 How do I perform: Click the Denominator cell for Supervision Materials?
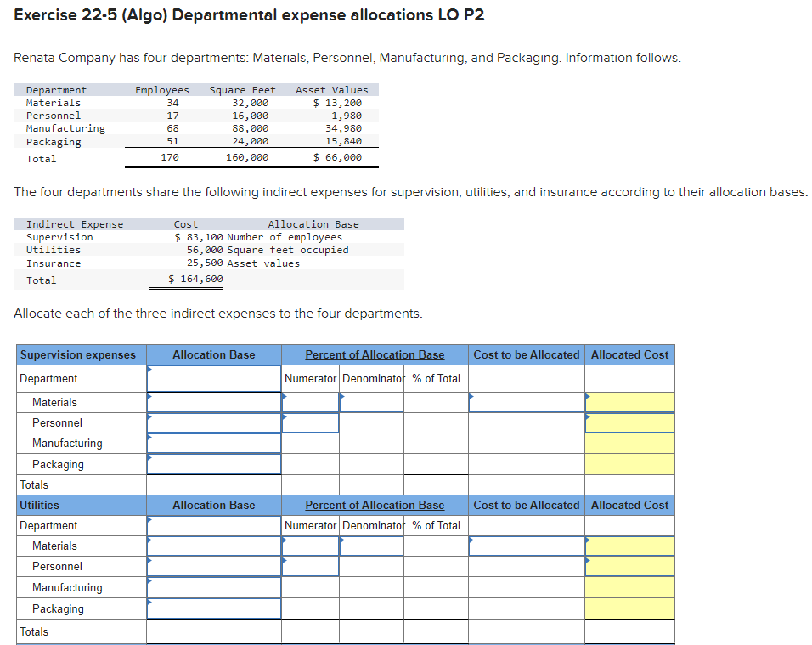click(x=371, y=402)
